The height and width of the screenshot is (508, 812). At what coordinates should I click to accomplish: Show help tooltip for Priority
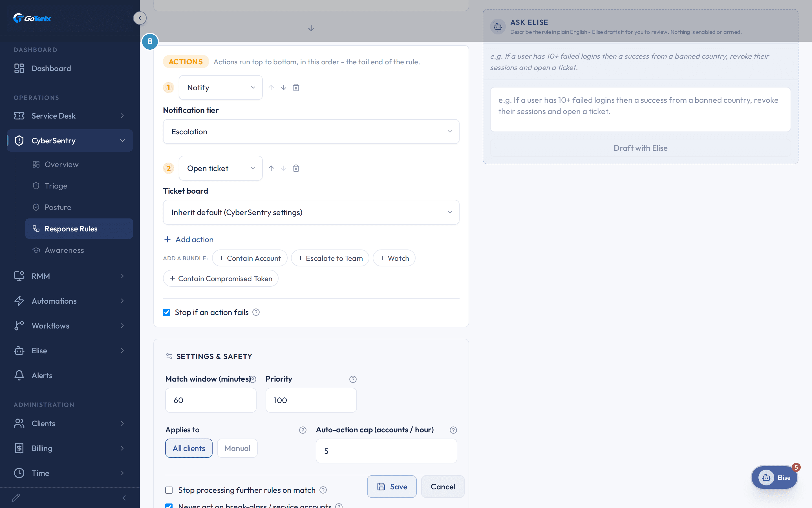(x=353, y=379)
